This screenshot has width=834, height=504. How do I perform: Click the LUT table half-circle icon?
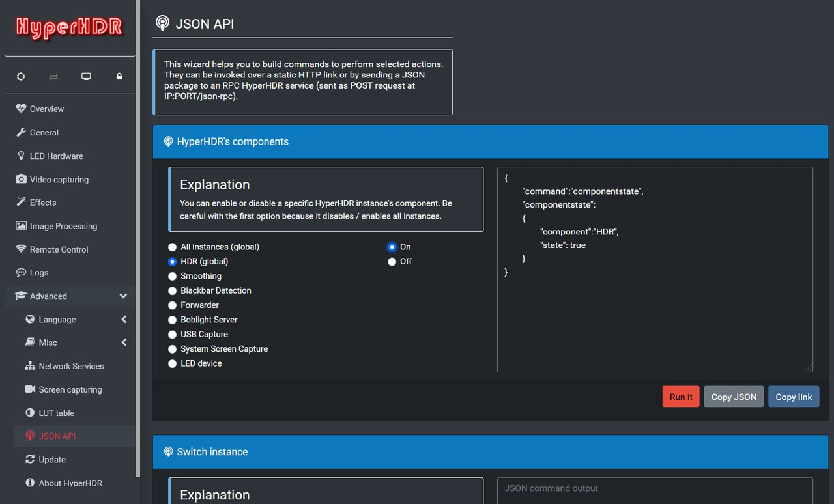tap(30, 413)
